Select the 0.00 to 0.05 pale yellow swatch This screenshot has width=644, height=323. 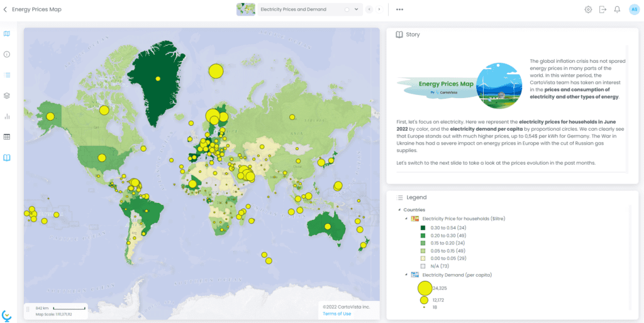coord(423,258)
